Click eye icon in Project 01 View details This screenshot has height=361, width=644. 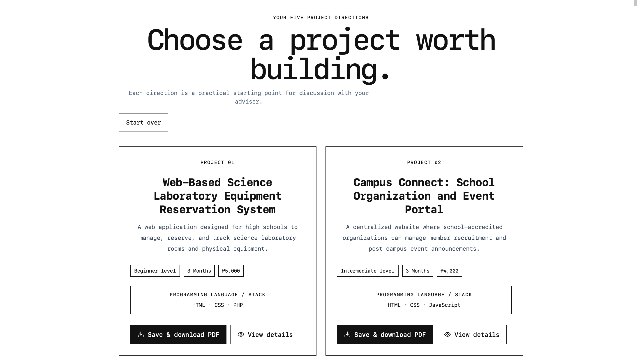tap(241, 335)
